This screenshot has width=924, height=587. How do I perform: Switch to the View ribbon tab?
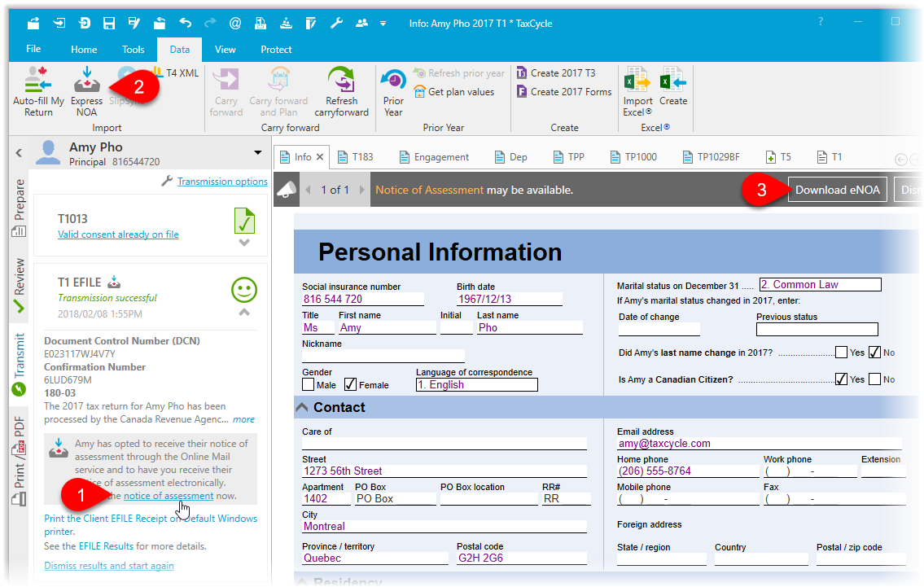pos(226,50)
